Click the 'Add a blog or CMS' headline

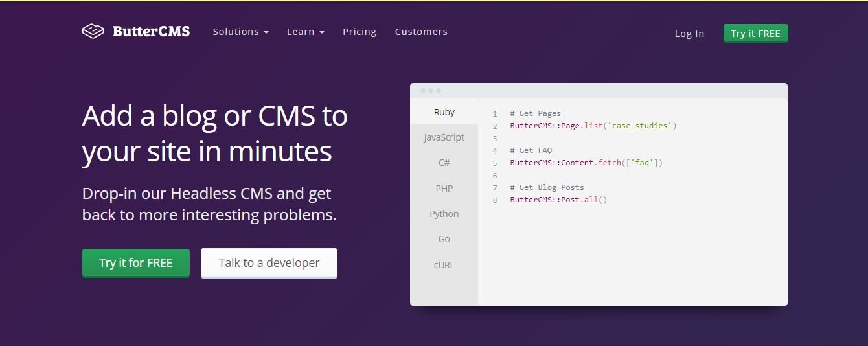tap(215, 133)
